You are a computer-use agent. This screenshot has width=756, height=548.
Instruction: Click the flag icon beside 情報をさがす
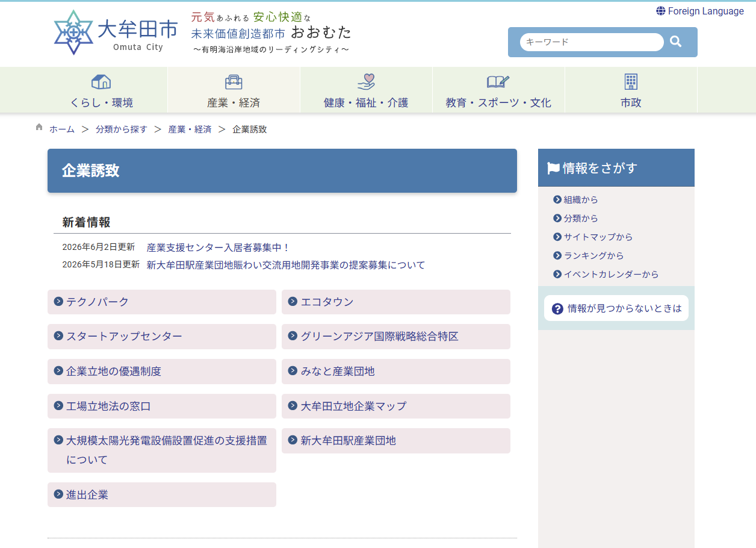553,169
